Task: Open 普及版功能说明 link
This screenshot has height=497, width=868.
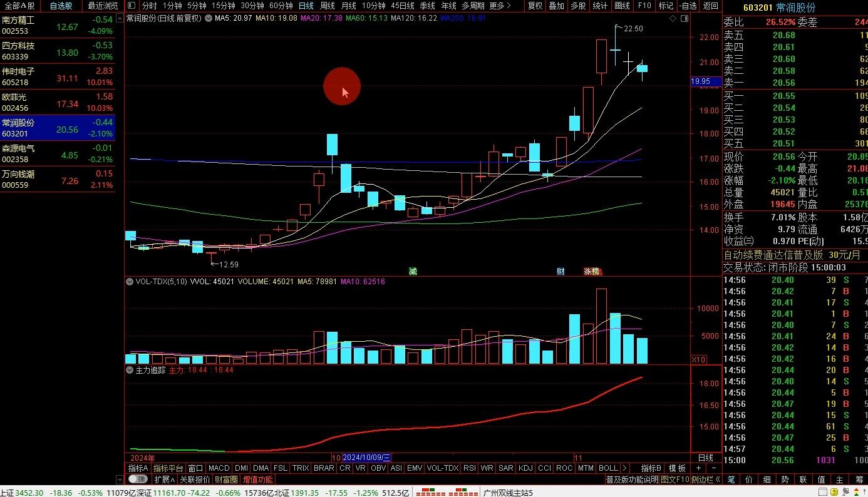Action: (x=632, y=479)
